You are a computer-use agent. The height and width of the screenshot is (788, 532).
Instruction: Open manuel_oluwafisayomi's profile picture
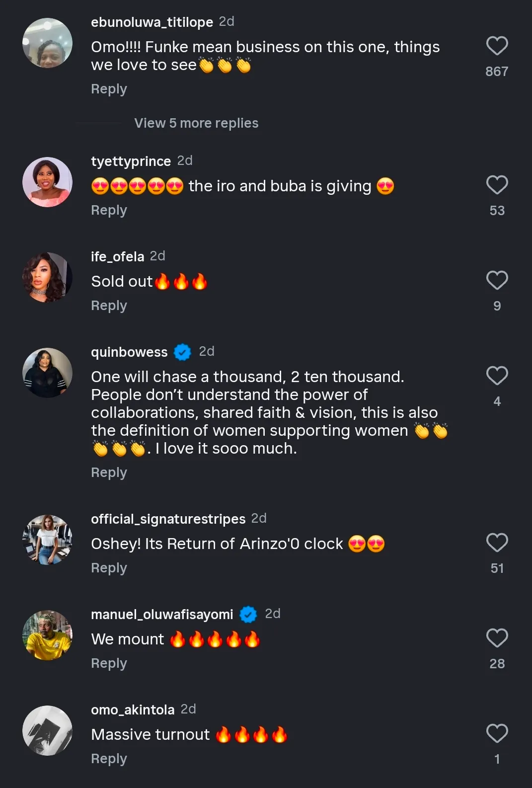click(x=47, y=635)
